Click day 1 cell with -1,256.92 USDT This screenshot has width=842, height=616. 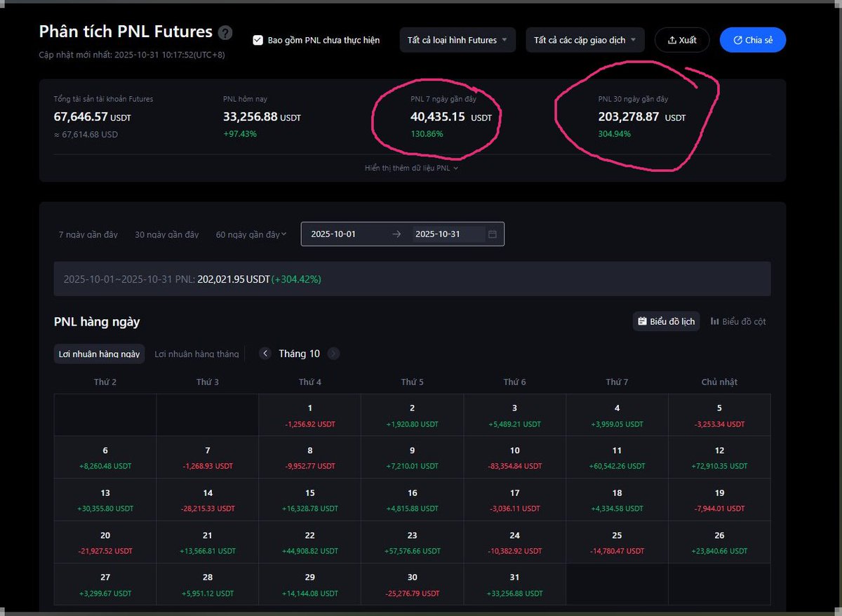[310, 415]
